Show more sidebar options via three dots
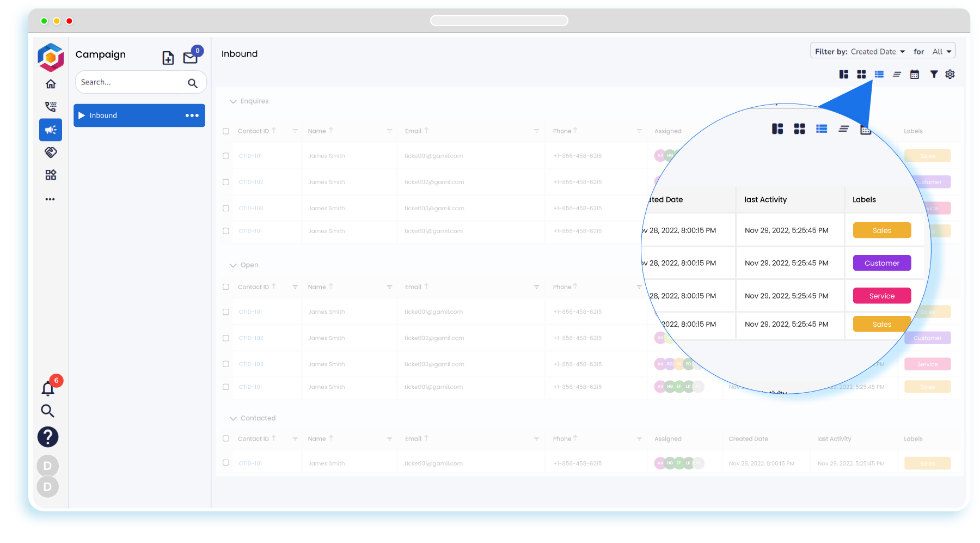The height and width of the screenshot is (543, 980). [50, 199]
